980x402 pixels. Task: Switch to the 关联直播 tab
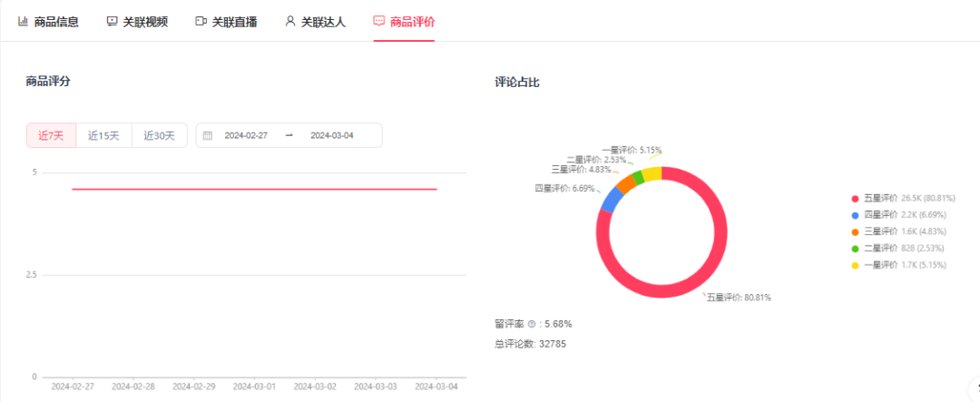click(x=226, y=22)
